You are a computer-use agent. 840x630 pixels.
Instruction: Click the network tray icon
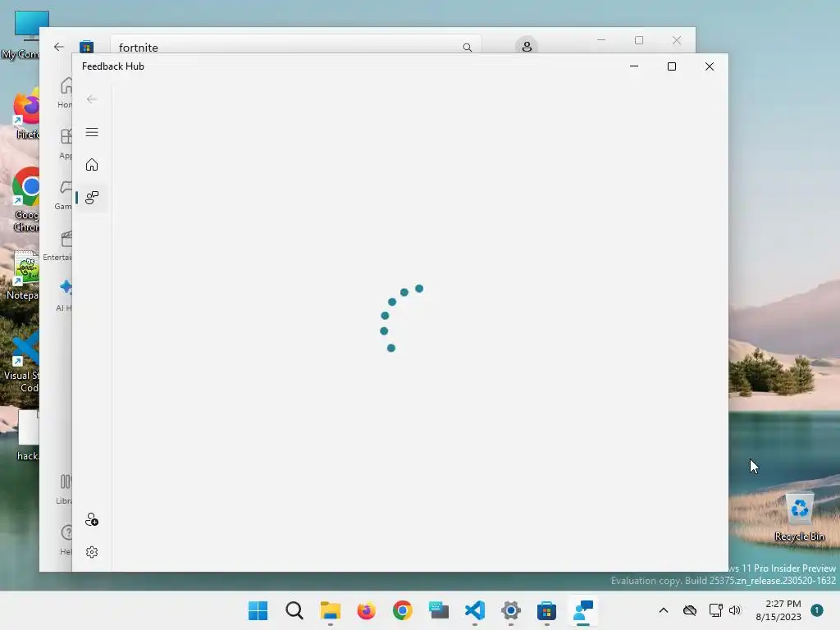click(x=715, y=610)
